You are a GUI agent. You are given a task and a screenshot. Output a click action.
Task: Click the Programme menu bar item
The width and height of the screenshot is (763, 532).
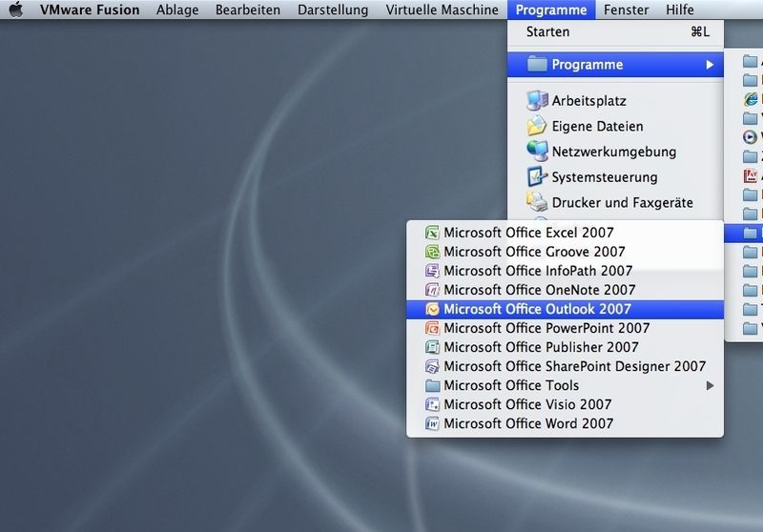[x=551, y=10]
